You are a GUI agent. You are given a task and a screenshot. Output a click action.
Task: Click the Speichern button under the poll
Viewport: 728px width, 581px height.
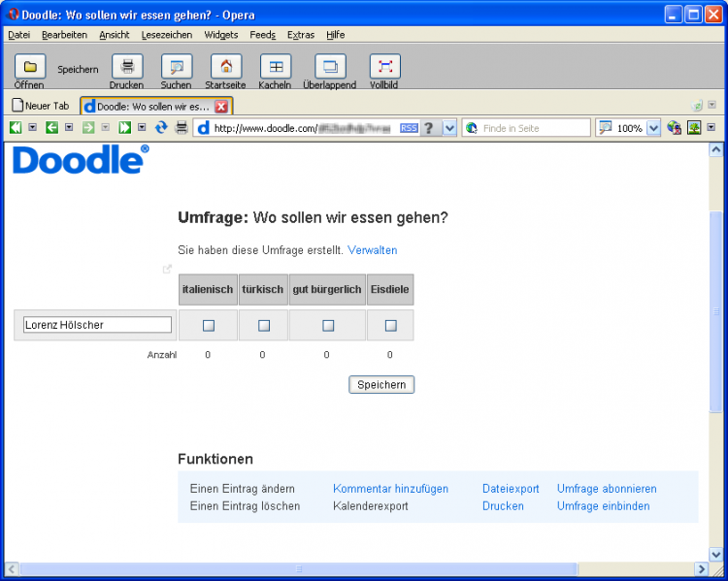pyautogui.click(x=381, y=385)
